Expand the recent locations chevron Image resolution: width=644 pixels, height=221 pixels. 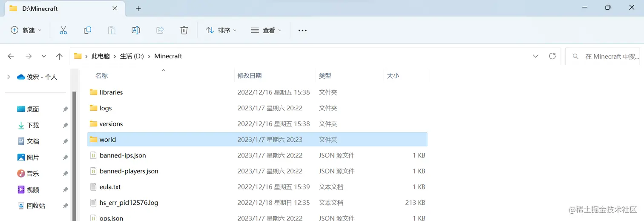pos(44,56)
